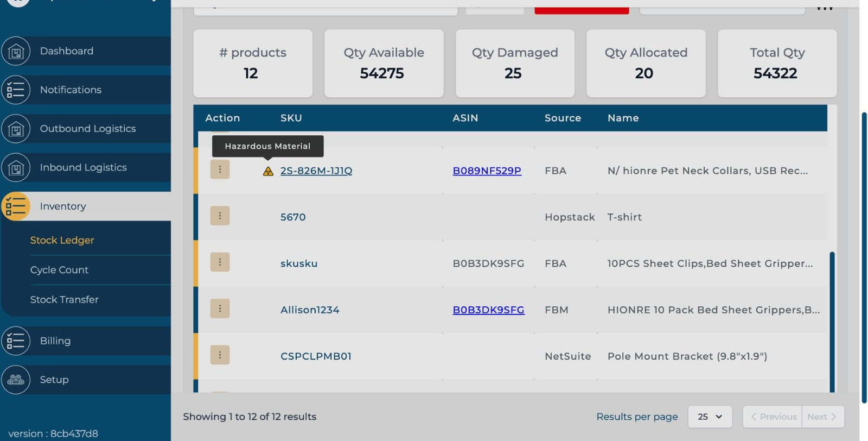Click SKU link 2S-826M-1J1Q
Image resolution: width=868 pixels, height=441 pixels.
coord(316,171)
